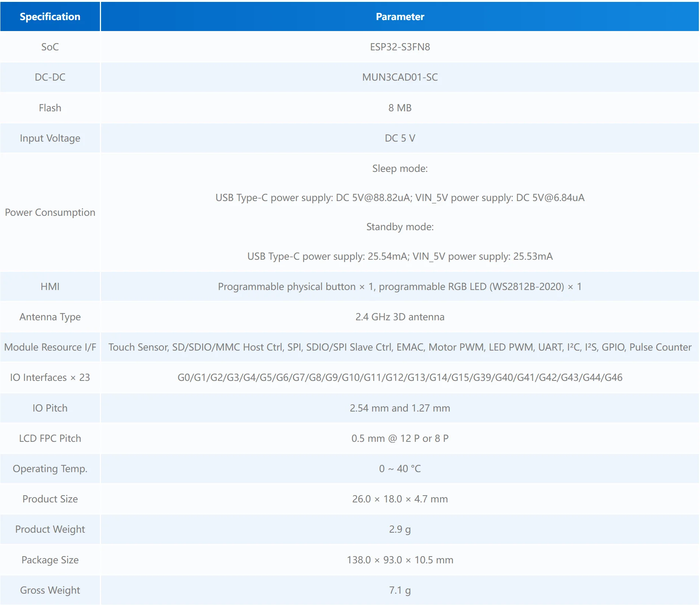This screenshot has height=605, width=700.
Task: Select the '0.5 mm @ 12 P or 8 P' value
Action: tap(400, 438)
